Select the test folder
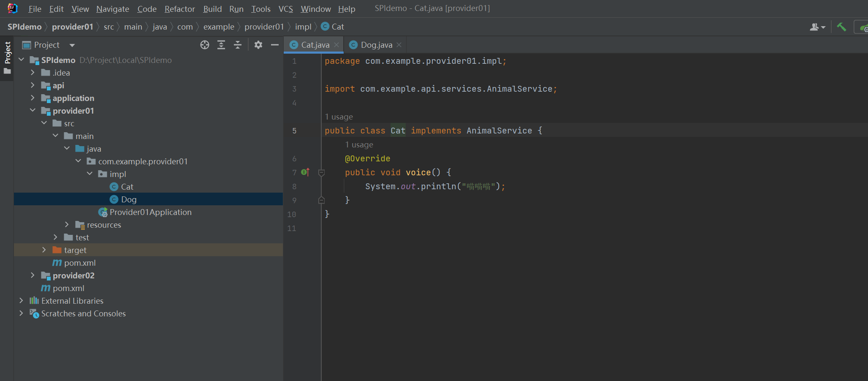The width and height of the screenshot is (868, 381). [x=82, y=237]
